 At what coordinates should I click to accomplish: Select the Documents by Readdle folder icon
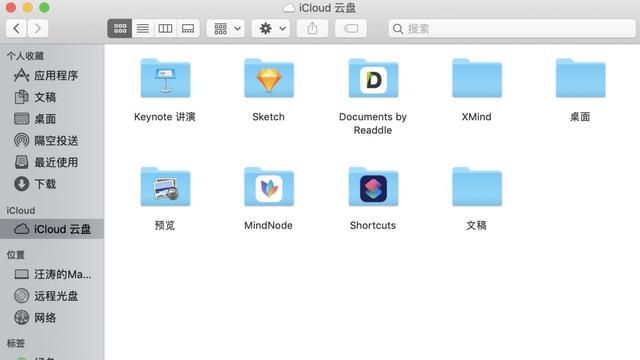(373, 78)
